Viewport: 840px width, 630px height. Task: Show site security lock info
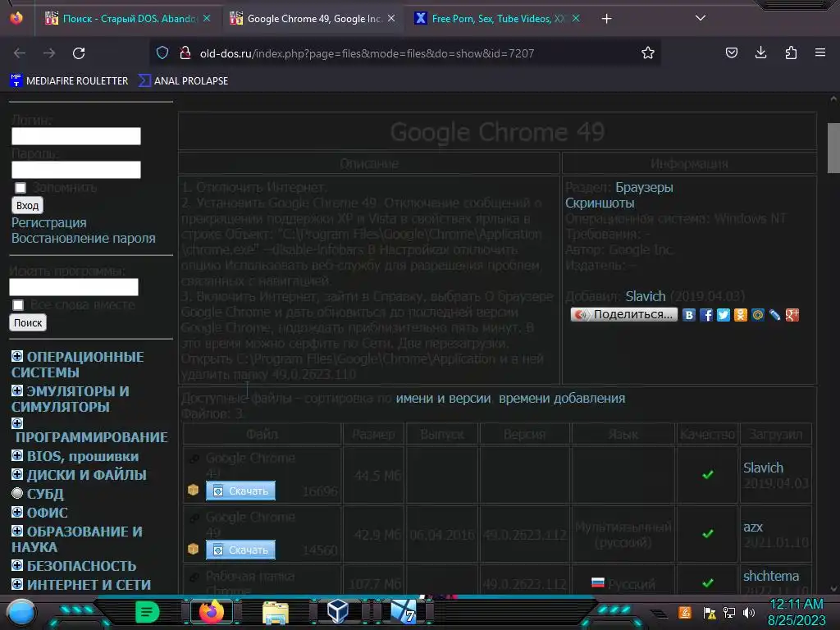click(x=185, y=52)
